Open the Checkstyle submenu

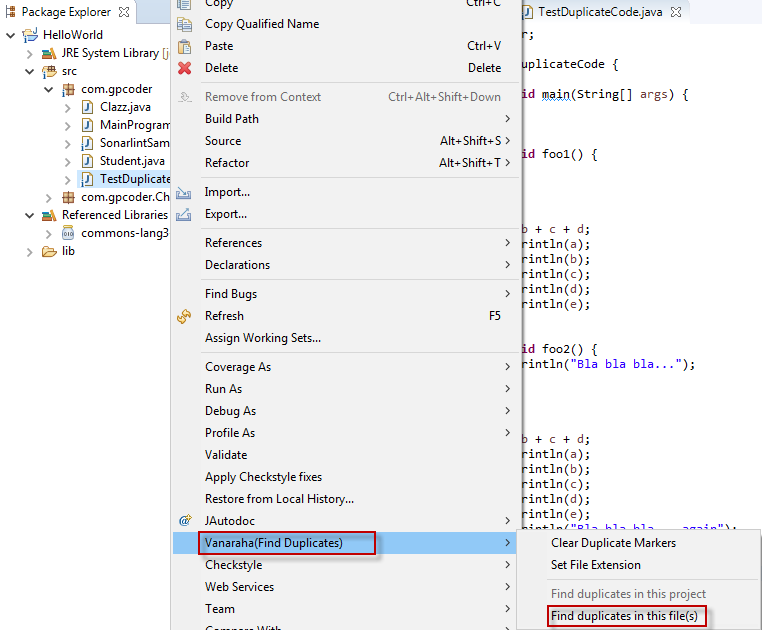(x=233, y=565)
